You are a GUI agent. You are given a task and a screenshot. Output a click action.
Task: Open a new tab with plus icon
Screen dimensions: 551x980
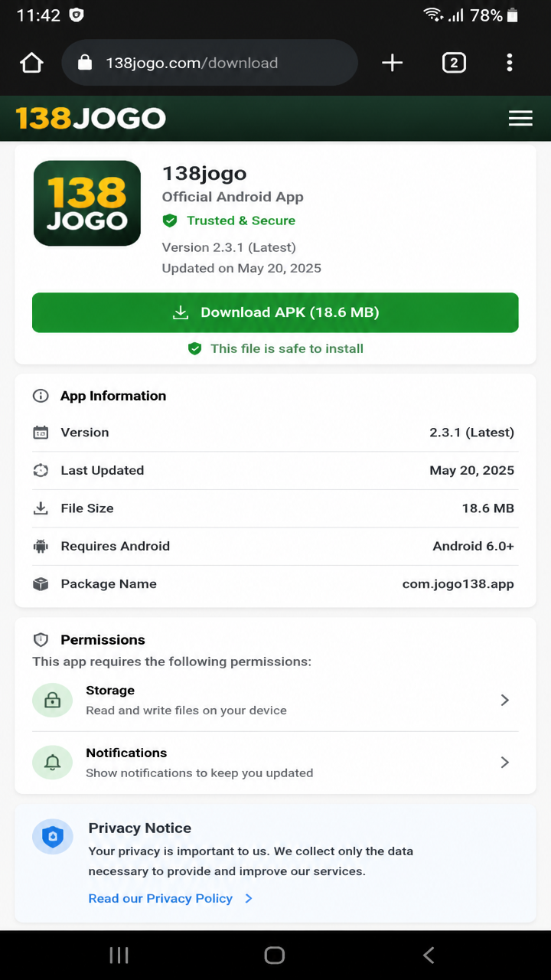click(x=392, y=63)
